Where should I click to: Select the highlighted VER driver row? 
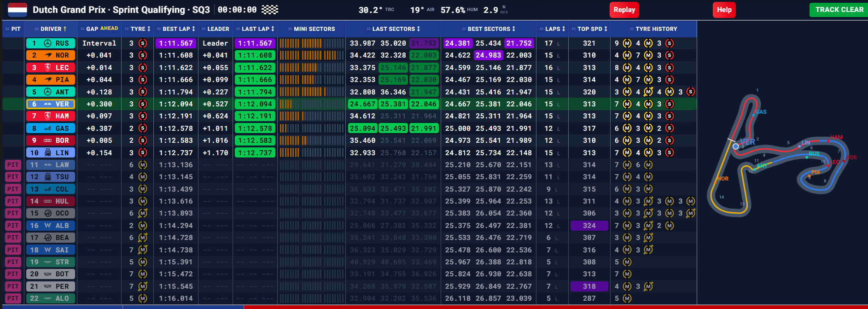click(x=349, y=104)
